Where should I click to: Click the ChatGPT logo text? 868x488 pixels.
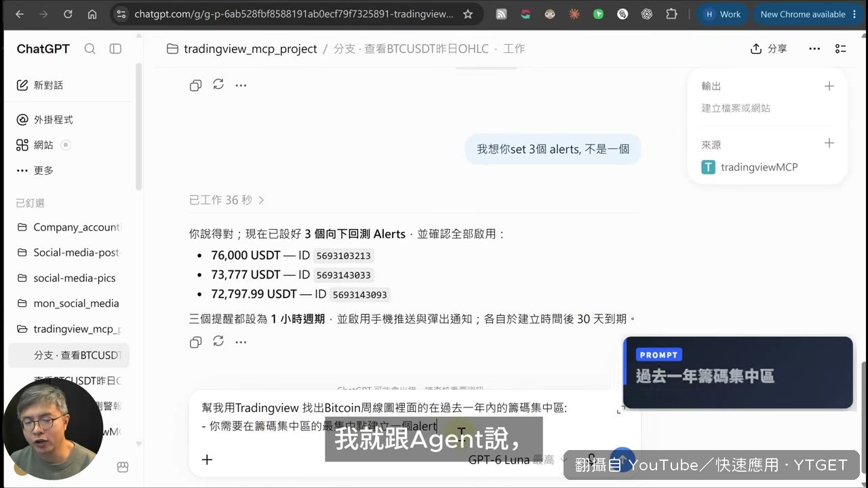point(43,49)
